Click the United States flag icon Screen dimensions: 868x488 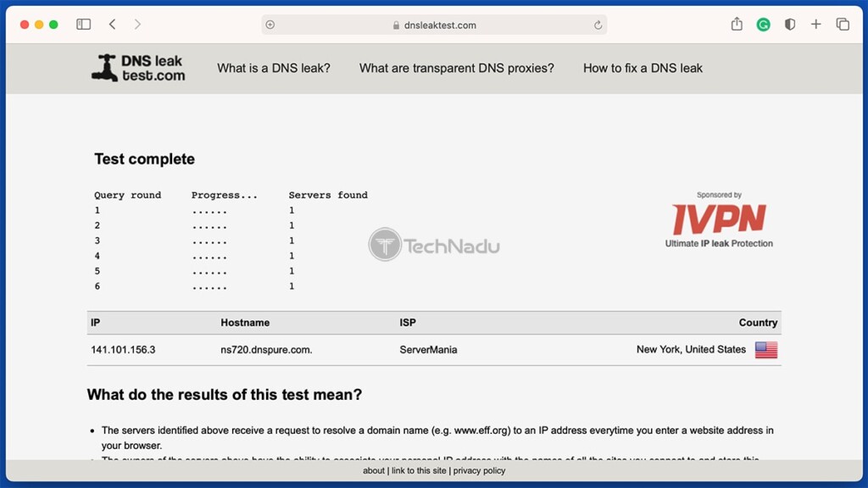766,350
